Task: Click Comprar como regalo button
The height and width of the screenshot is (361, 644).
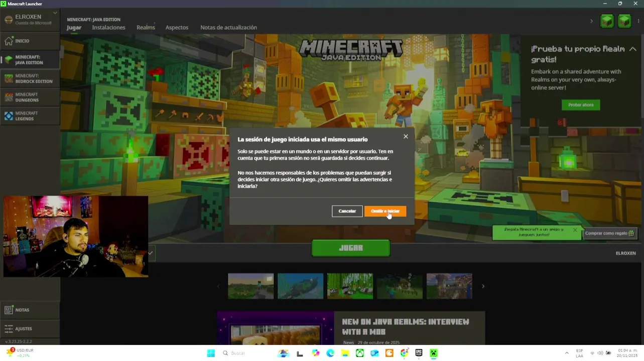Action: [x=609, y=233]
